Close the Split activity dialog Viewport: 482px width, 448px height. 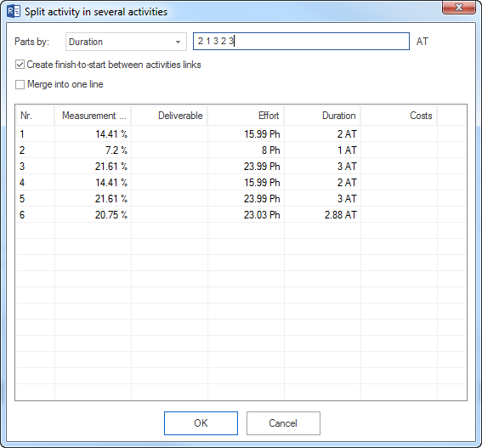click(459, 8)
